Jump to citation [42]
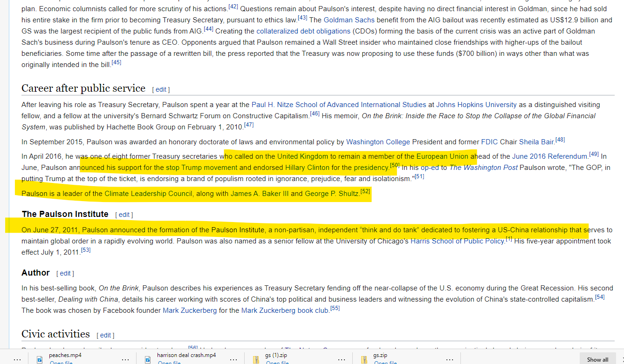This screenshot has width=624, height=364. (233, 7)
